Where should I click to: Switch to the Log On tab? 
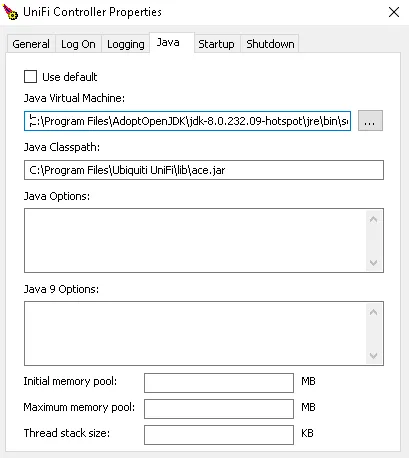(x=78, y=44)
